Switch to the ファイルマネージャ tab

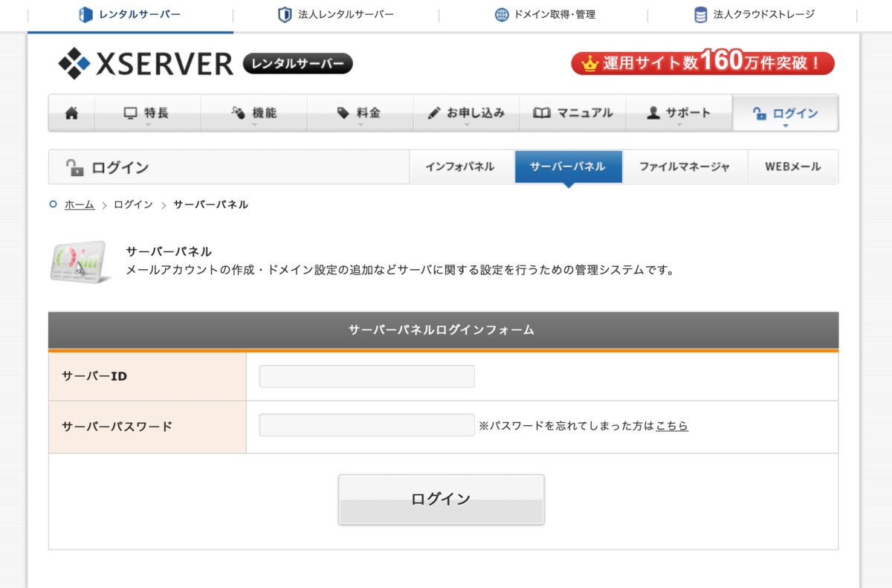click(x=685, y=167)
